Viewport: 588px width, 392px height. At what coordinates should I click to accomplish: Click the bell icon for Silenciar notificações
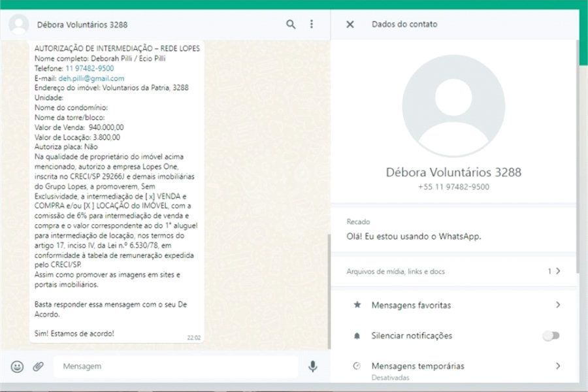tap(357, 336)
